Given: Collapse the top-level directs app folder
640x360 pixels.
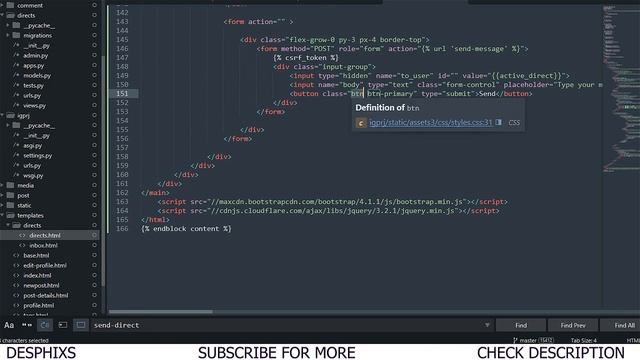Looking at the screenshot, I should (2, 15).
